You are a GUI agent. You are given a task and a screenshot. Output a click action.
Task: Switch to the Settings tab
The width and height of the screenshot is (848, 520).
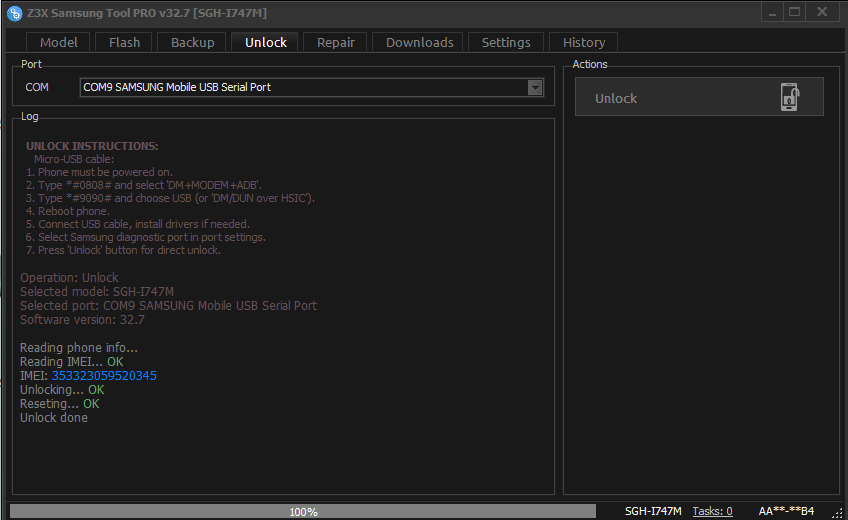coord(506,42)
